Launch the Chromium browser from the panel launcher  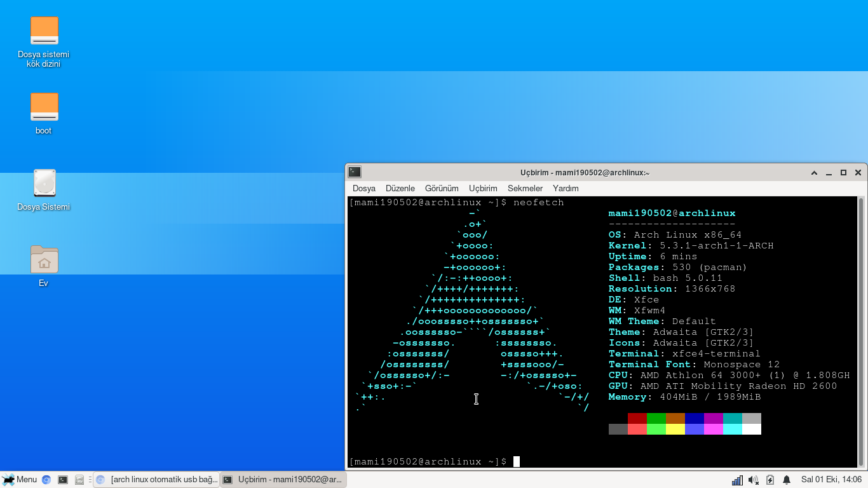(x=46, y=480)
